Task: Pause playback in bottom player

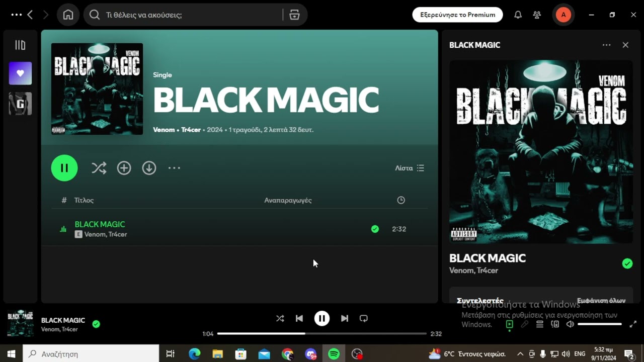Action: [x=322, y=318]
